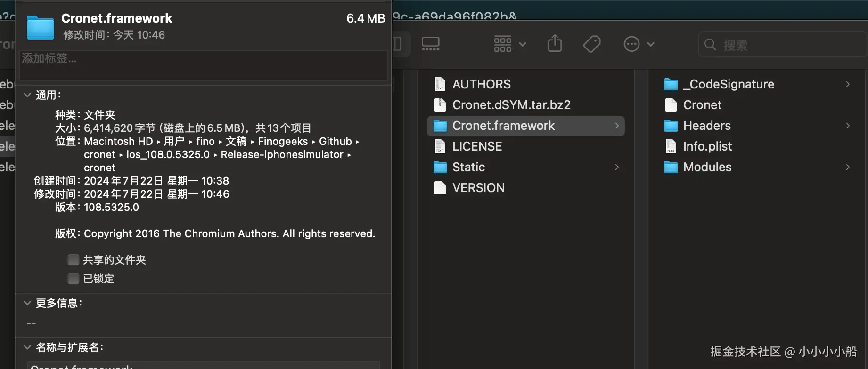Screen dimensions: 868x369
Task: Enable the 共享的文件夹 checkbox
Action: [x=73, y=260]
